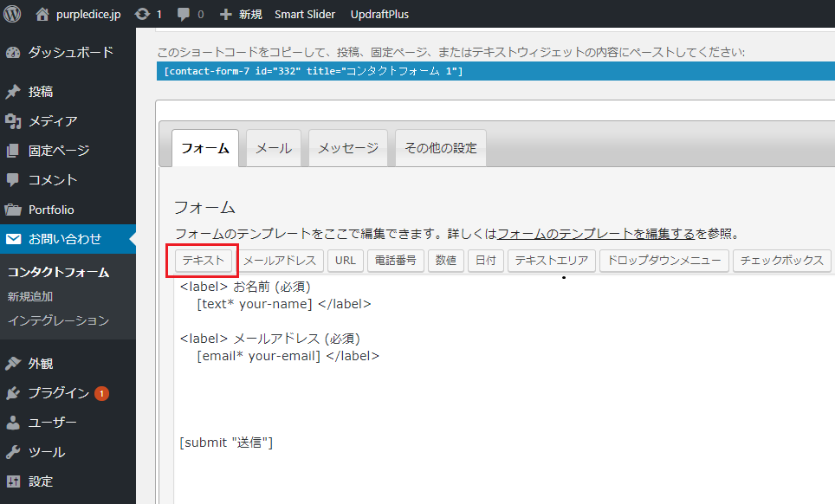Click the home icon beside purpledice.jp
835x504 pixels.
tap(42, 15)
